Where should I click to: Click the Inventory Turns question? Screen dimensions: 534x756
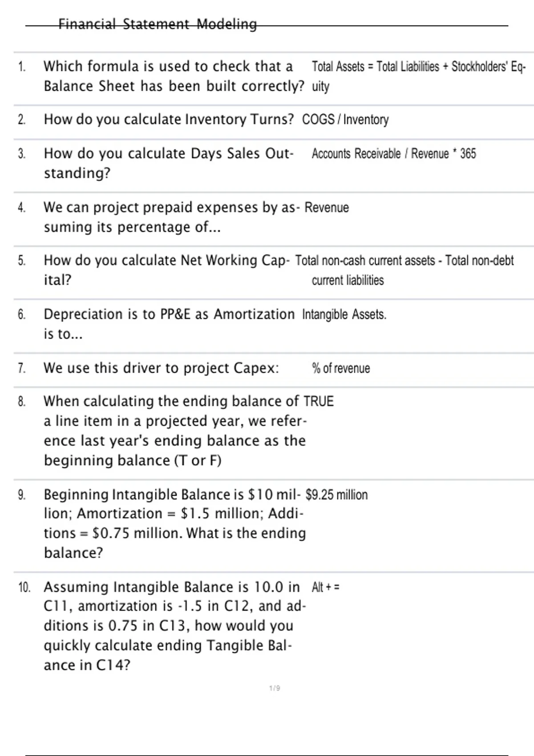pos(169,120)
